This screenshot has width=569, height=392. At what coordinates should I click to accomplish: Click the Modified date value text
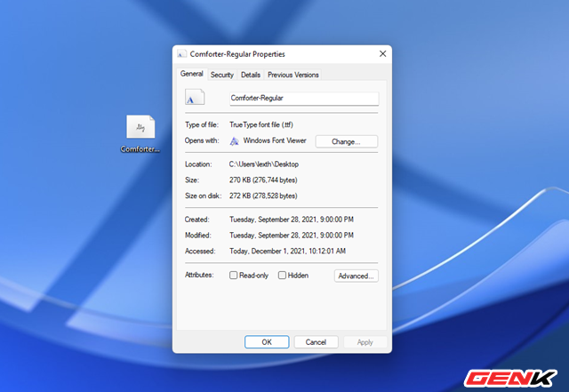pyautogui.click(x=292, y=236)
